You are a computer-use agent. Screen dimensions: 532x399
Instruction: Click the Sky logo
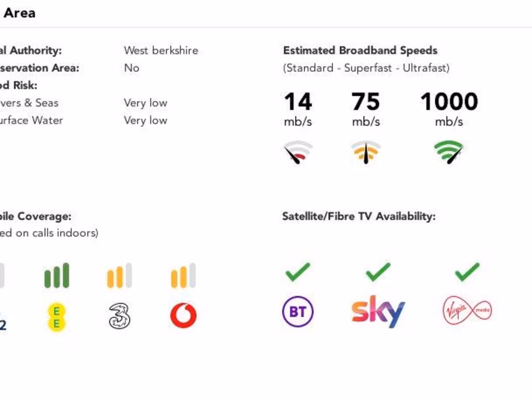378,312
